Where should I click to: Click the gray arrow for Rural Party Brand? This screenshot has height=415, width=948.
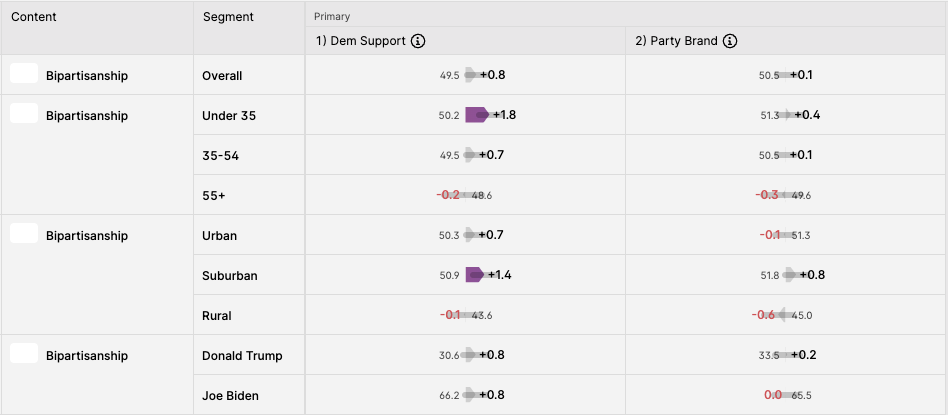tap(781, 315)
